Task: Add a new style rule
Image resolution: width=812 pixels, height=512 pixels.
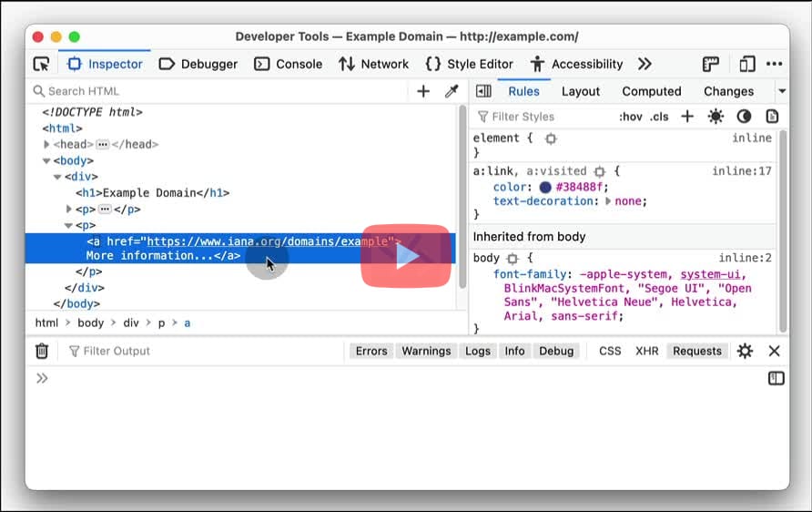Action: pyautogui.click(x=687, y=117)
